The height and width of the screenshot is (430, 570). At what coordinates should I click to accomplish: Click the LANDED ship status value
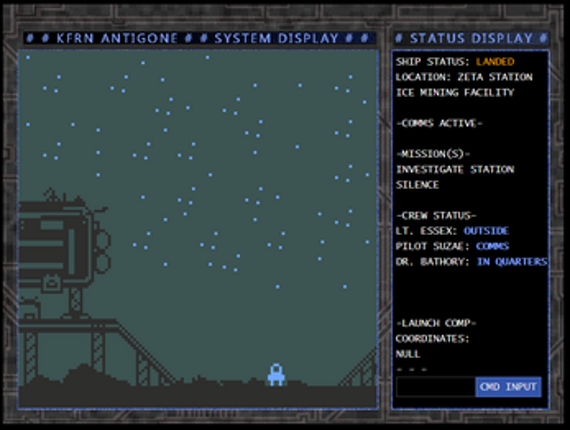click(495, 62)
